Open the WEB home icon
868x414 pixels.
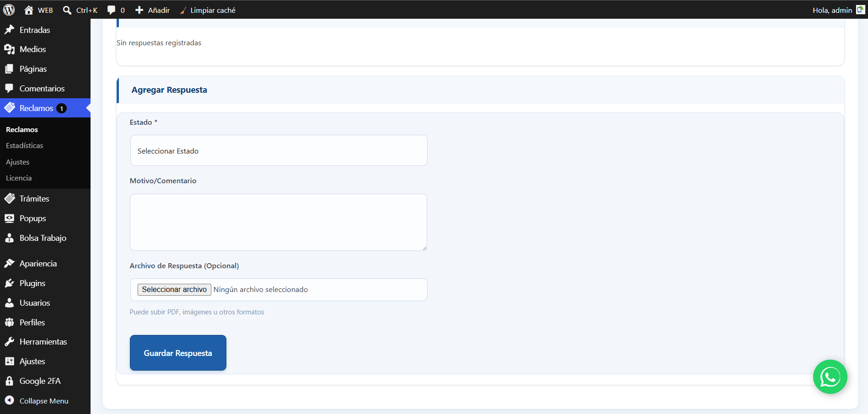tap(29, 10)
